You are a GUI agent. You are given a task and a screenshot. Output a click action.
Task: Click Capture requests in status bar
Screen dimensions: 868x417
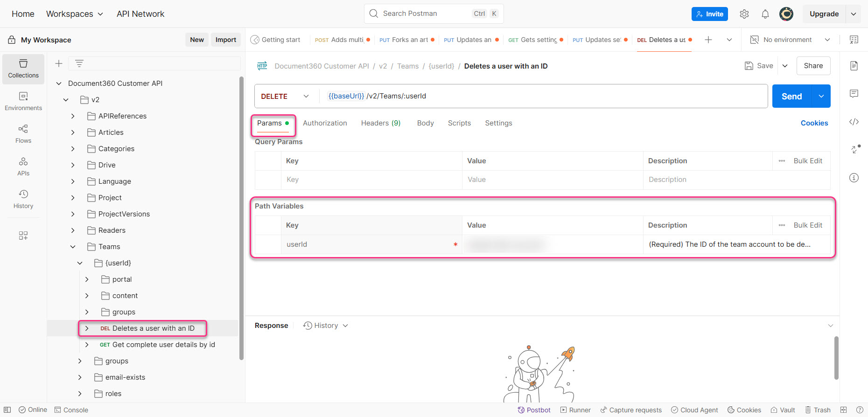[x=631, y=410]
